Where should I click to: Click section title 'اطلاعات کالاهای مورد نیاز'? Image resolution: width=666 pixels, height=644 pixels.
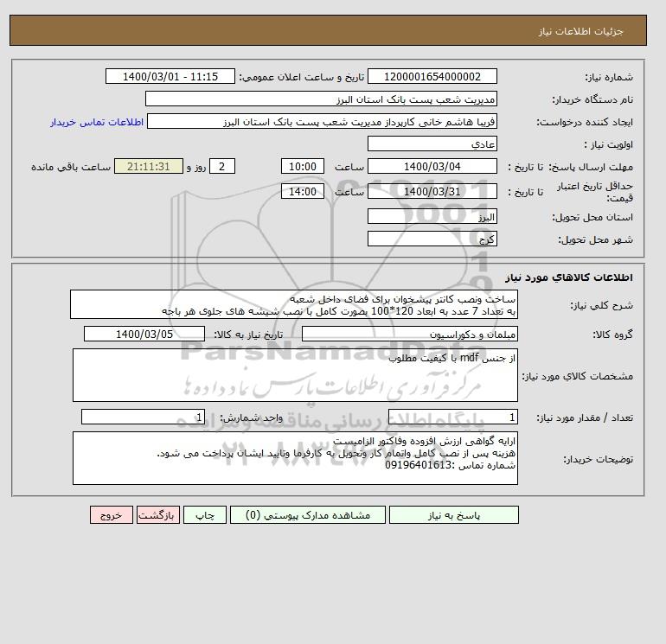pos(569,277)
